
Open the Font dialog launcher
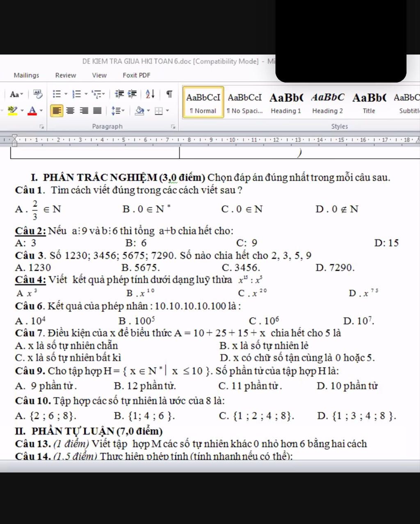pos(42,127)
